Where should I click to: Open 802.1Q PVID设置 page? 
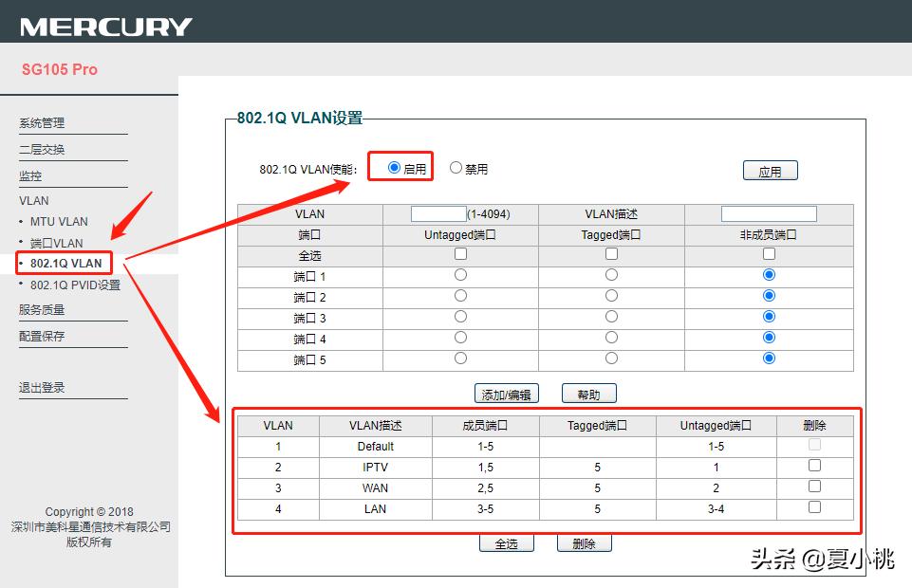(x=75, y=285)
